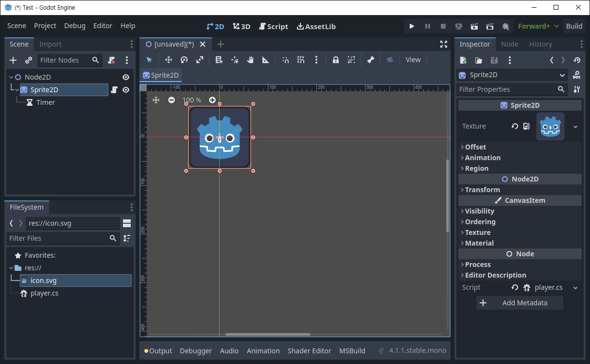Toggle smart snapping

tap(285, 60)
